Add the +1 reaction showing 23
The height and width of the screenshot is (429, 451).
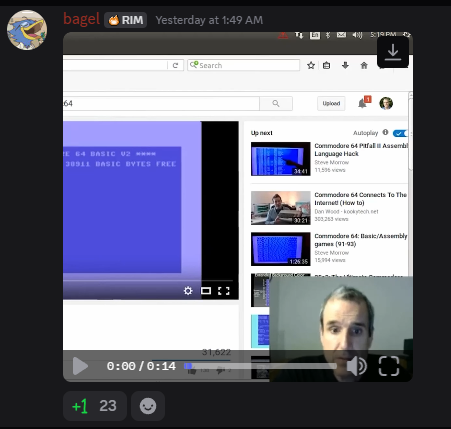click(95, 406)
